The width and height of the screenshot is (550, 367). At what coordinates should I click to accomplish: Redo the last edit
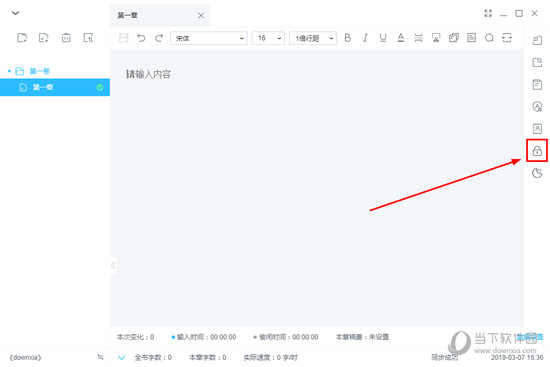pos(159,38)
